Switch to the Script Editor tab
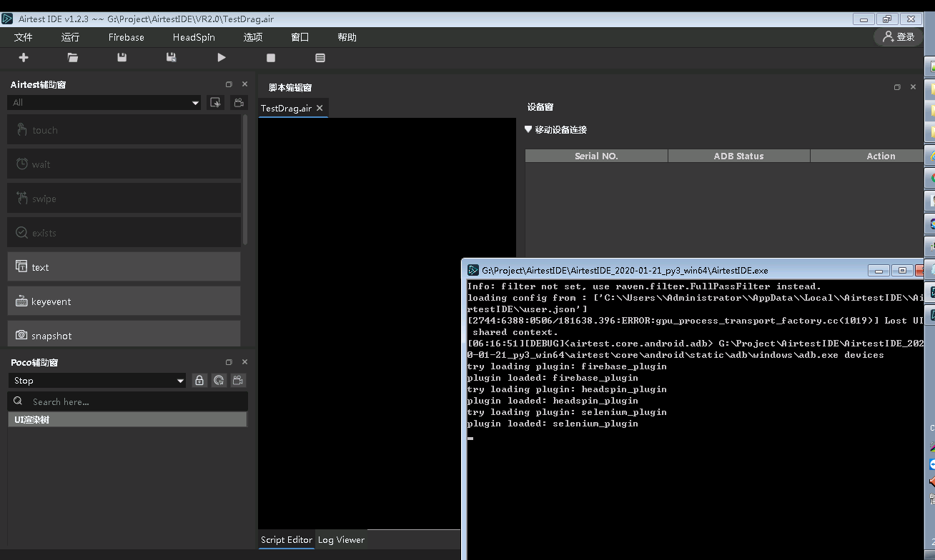Image resolution: width=935 pixels, height=560 pixels. tap(287, 540)
